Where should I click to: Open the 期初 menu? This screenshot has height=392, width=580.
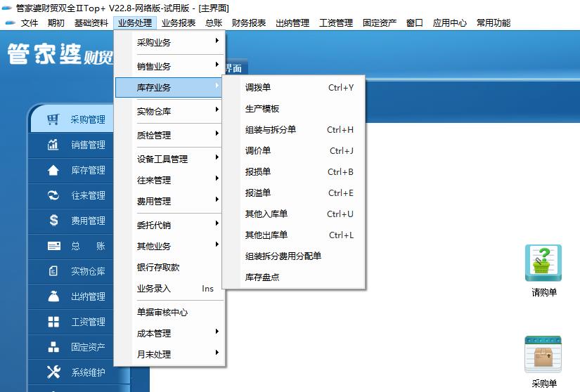coord(56,23)
